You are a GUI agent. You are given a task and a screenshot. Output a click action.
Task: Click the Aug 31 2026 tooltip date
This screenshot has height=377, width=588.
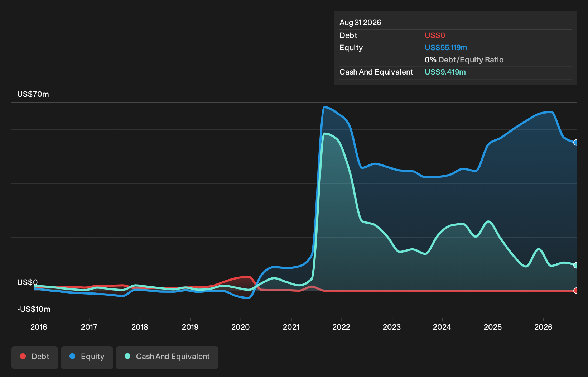[360, 23]
